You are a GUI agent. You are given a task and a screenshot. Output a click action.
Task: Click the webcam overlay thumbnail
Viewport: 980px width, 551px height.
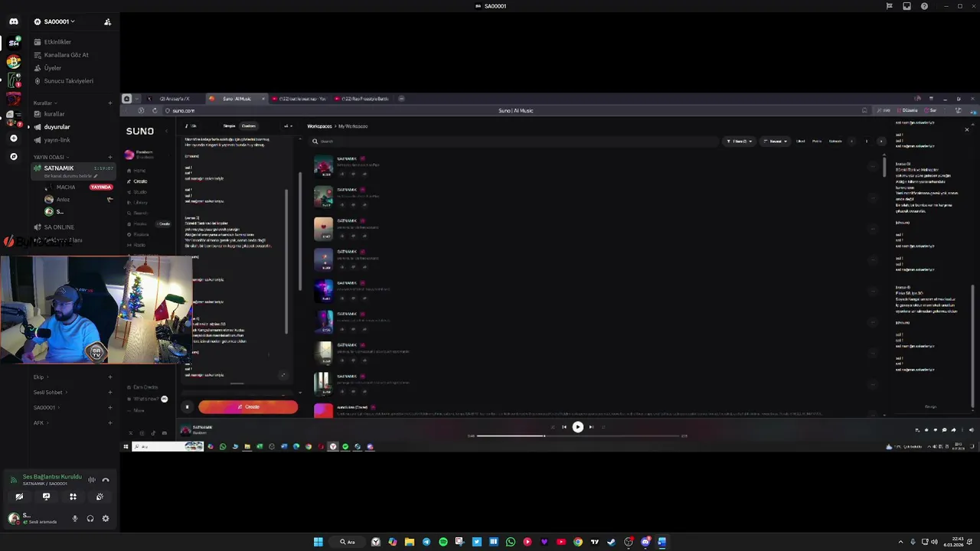point(96,309)
